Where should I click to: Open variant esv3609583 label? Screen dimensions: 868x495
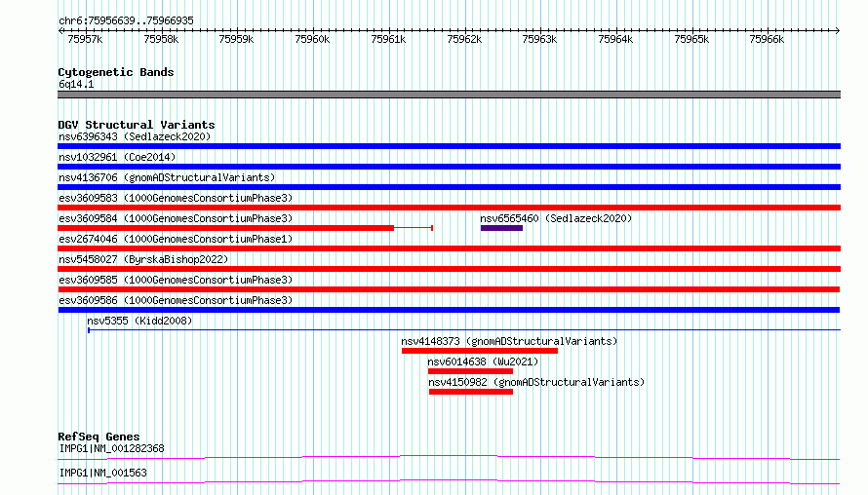pyautogui.click(x=176, y=198)
